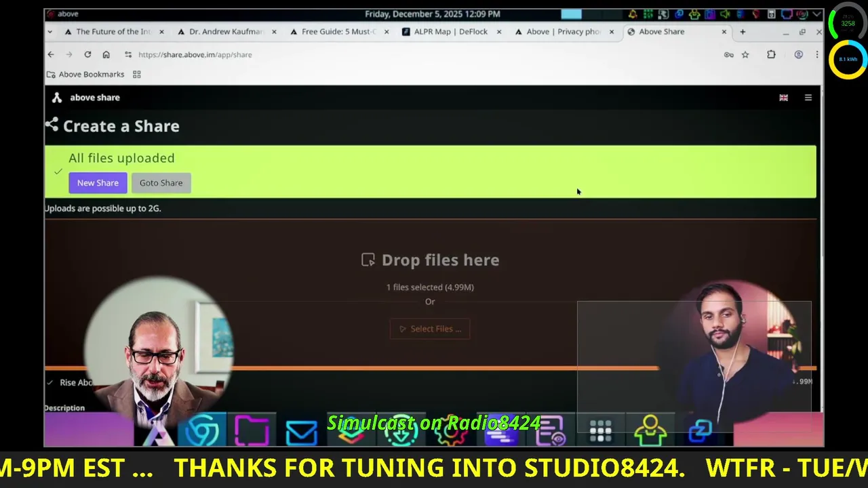Viewport: 868px width, 488px height.
Task: Click the New Share button
Action: [98, 183]
